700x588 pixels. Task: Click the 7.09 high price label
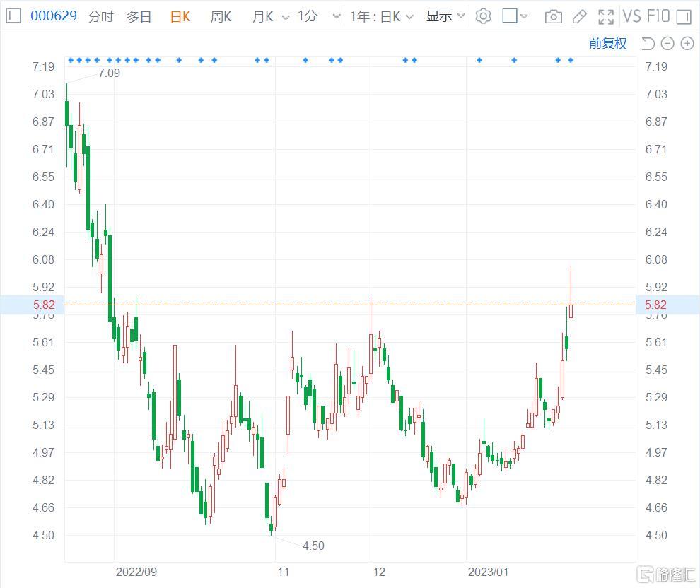click(x=109, y=73)
